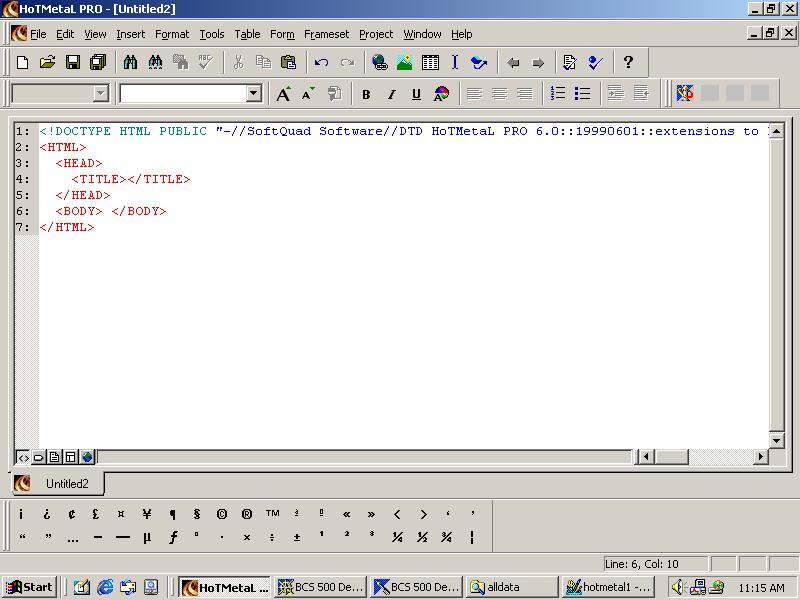Undo the last action with the arrow icon
The image size is (800, 600).
tap(321, 63)
